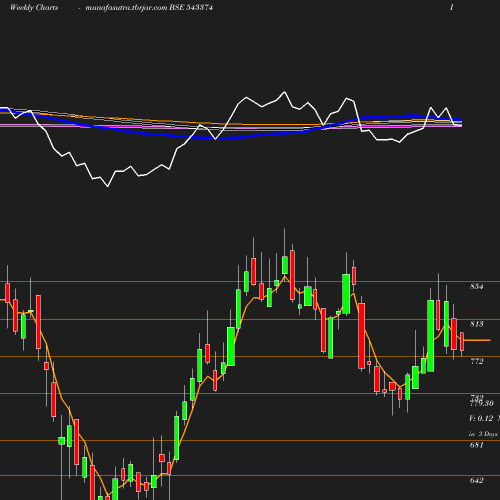Click the 779.30 last price label

pos(482,404)
